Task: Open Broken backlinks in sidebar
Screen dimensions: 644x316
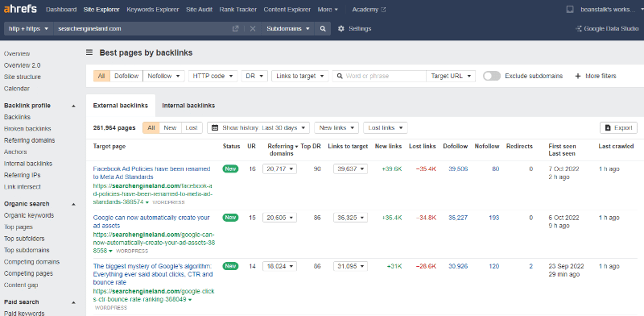Action: click(x=27, y=129)
